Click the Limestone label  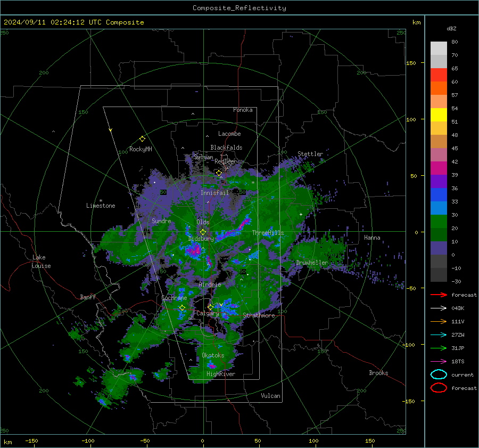(x=101, y=206)
